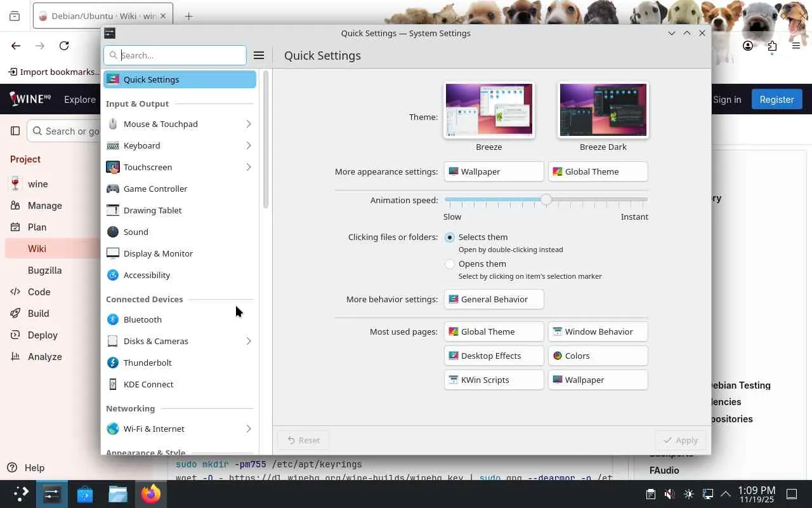
Task: Select the Breeze theme thumbnail
Action: [489, 110]
